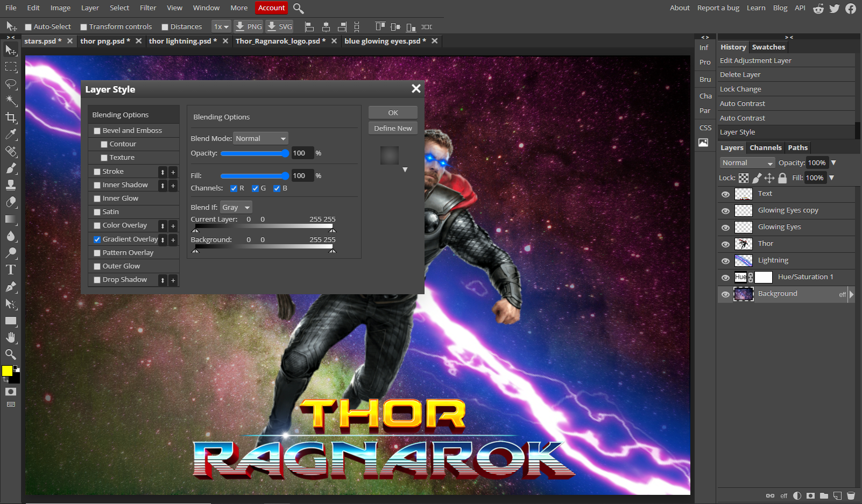This screenshot has width=862, height=504.
Task: Click OK in Layer Style dialog
Action: tap(393, 113)
